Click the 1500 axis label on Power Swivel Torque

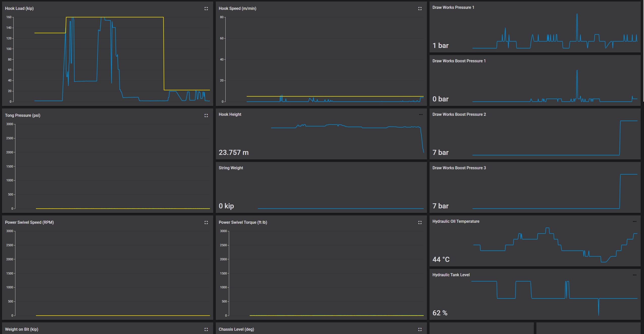[x=223, y=273]
